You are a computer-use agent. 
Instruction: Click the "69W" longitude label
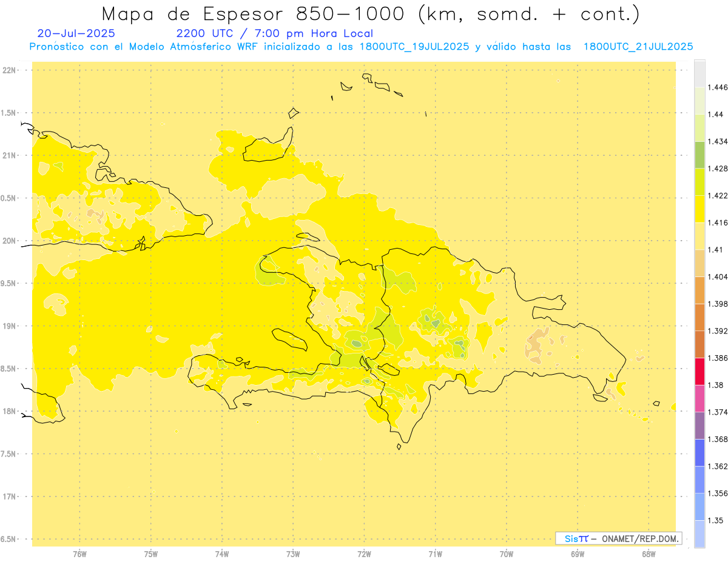pyautogui.click(x=578, y=554)
